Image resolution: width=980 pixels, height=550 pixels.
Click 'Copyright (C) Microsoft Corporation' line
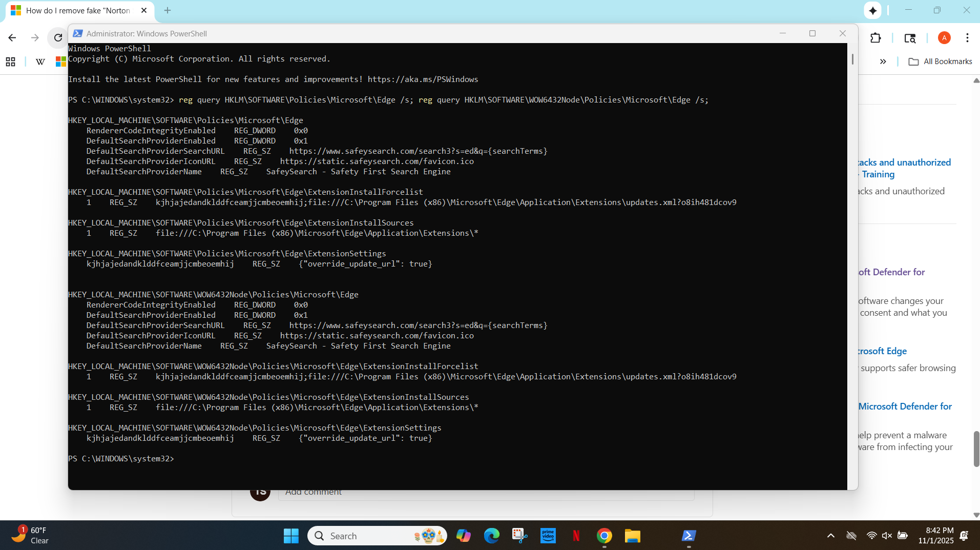point(199,59)
